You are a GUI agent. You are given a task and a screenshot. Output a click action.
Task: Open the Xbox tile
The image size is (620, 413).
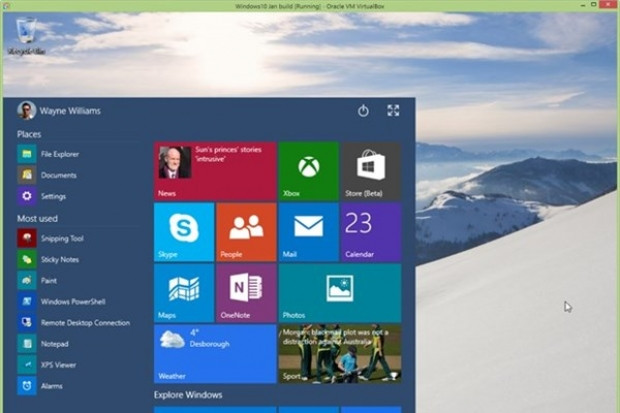tap(309, 171)
